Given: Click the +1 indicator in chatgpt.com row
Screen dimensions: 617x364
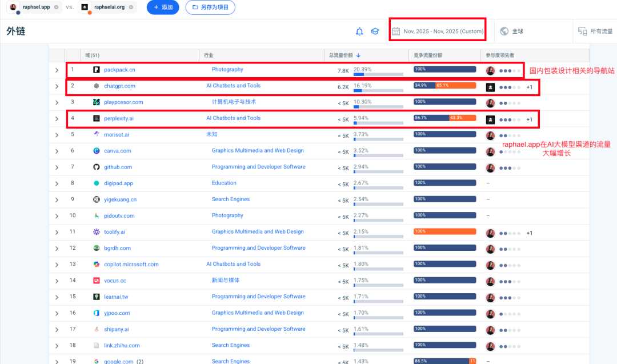Looking at the screenshot, I should click(x=529, y=87).
